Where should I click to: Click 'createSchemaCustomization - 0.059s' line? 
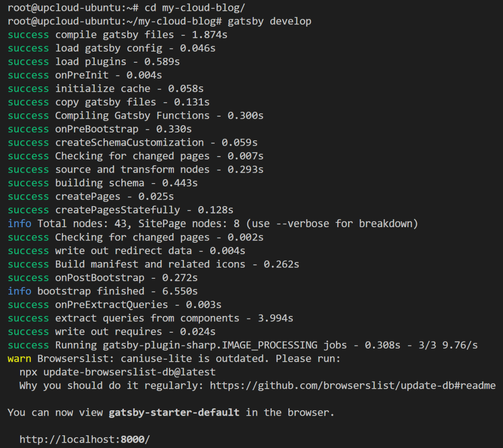(x=133, y=143)
